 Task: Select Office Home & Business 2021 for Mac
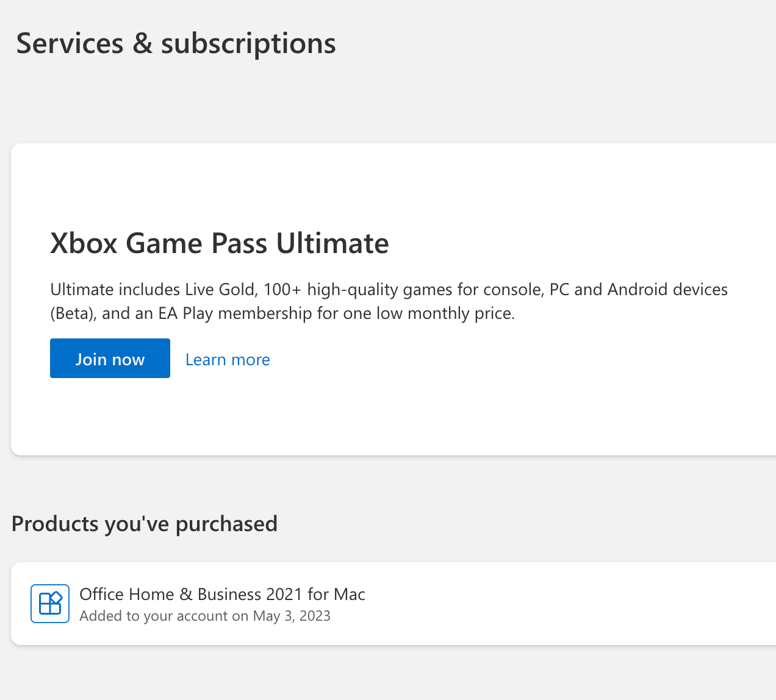tap(222, 595)
